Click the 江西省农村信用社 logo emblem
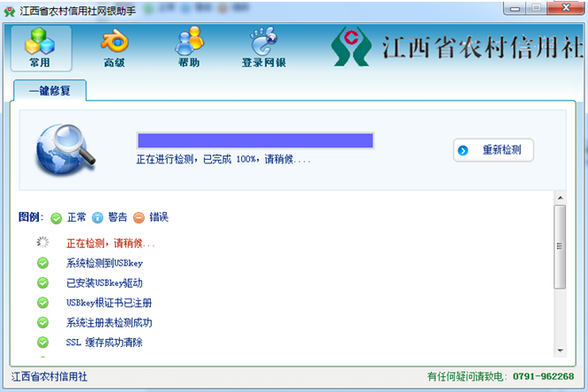The width and height of the screenshot is (588, 392). coord(351,47)
